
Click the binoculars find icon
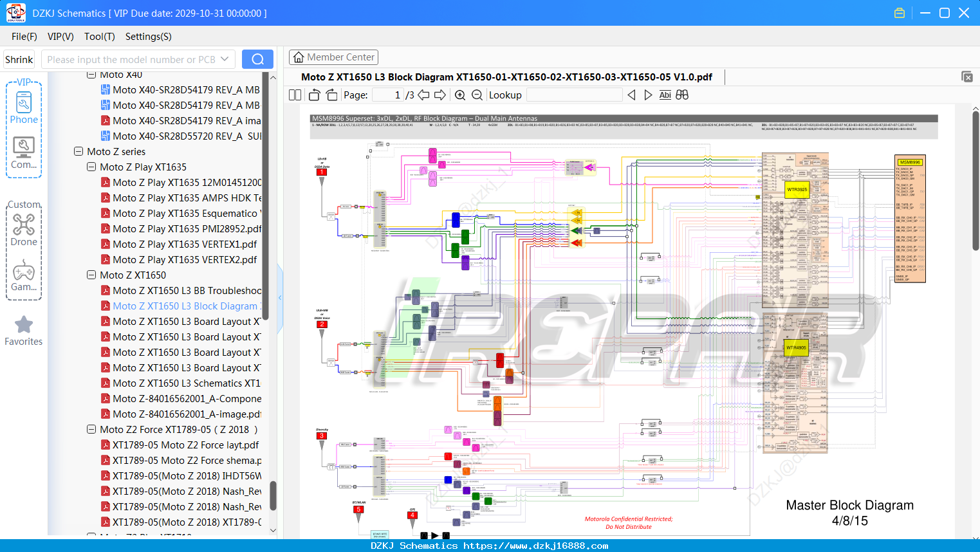coord(682,95)
